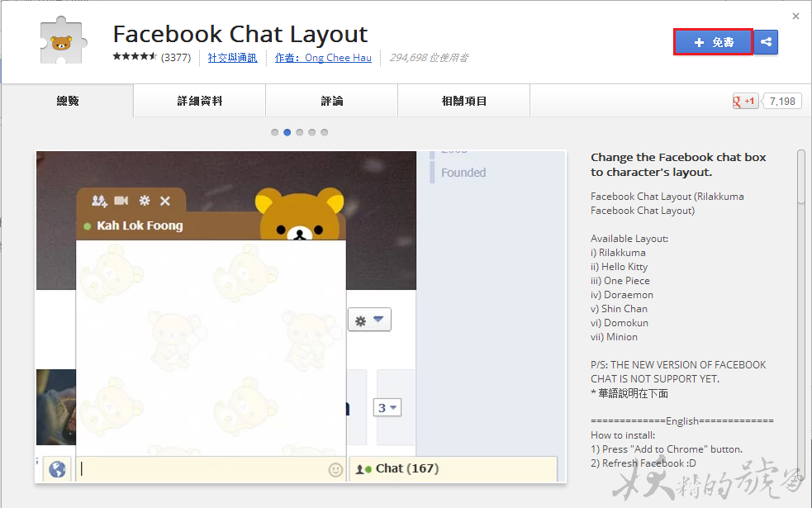Switch to the Details tab
Screen dimensions: 812x508
point(199,101)
